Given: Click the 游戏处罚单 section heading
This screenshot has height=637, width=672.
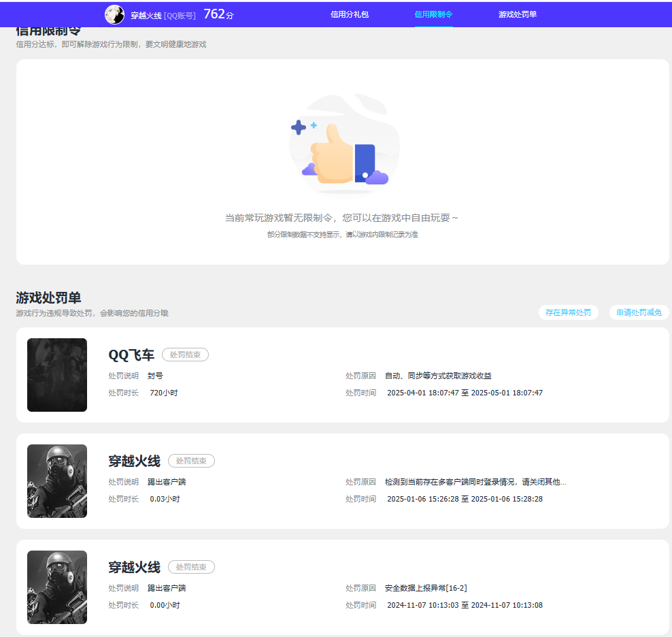Looking at the screenshot, I should (x=48, y=297).
